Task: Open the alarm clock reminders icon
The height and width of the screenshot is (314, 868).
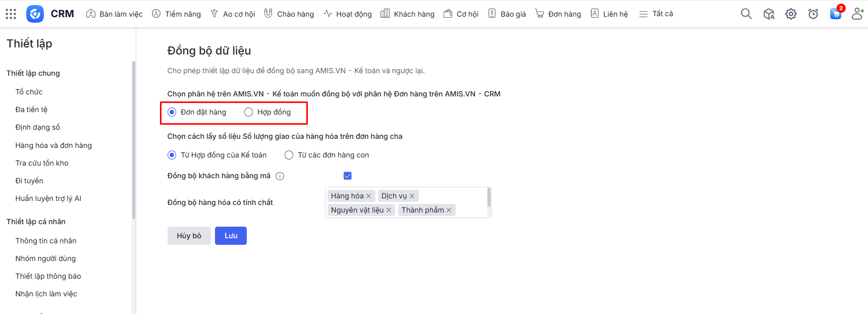Action: point(813,14)
